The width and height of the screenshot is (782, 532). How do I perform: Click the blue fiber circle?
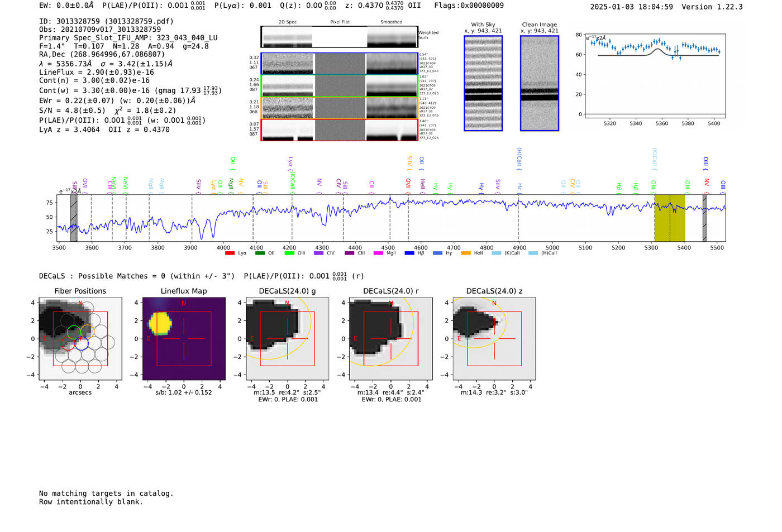(82, 343)
